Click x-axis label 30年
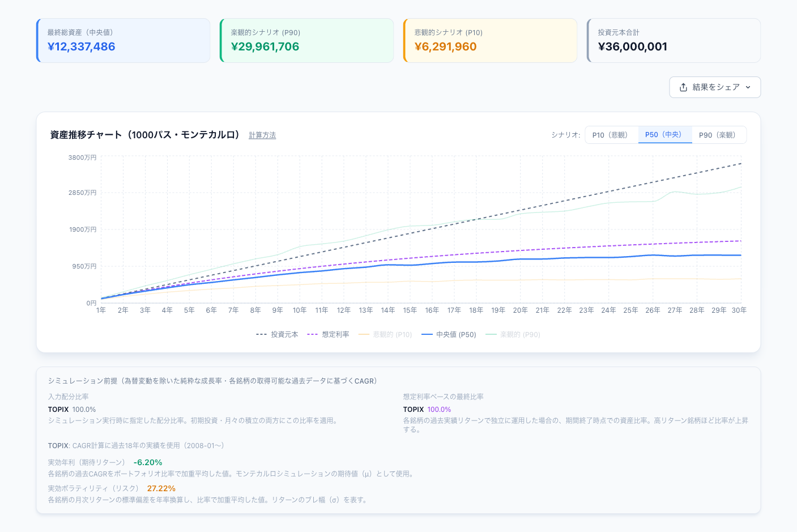The height and width of the screenshot is (532, 797). coord(739,310)
